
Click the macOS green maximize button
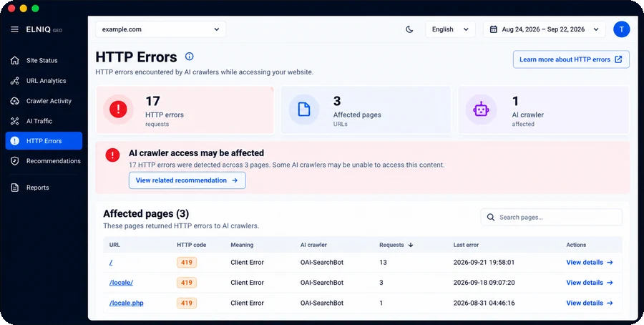coord(35,8)
